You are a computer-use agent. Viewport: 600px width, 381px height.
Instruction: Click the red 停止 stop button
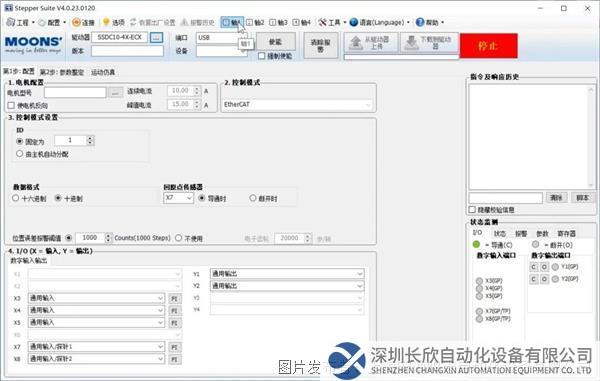tap(489, 46)
